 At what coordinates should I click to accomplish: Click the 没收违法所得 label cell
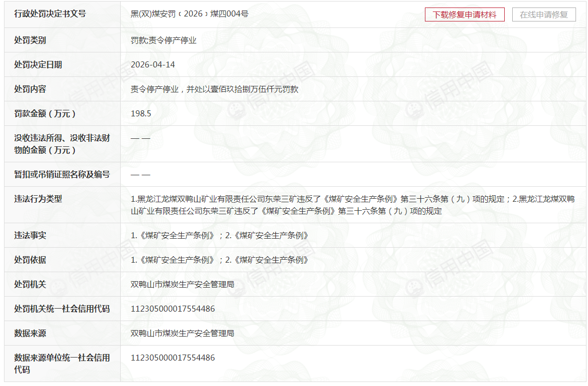coord(62,144)
